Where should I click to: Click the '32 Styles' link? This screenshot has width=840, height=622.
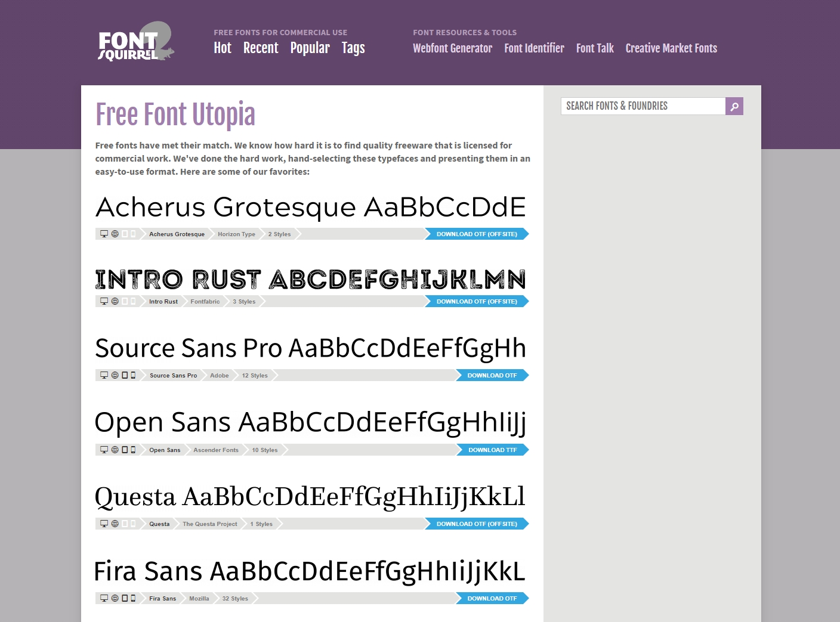[x=235, y=598]
